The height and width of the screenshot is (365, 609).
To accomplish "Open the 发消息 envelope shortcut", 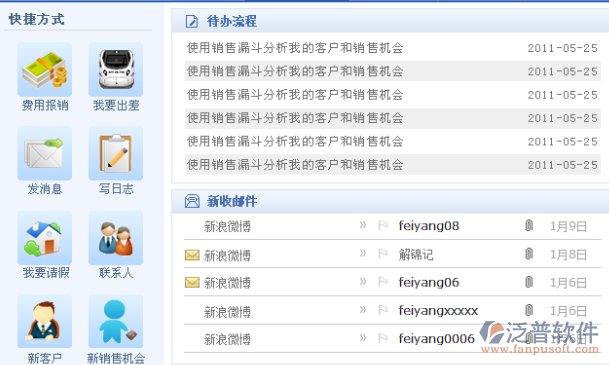I will [45, 153].
